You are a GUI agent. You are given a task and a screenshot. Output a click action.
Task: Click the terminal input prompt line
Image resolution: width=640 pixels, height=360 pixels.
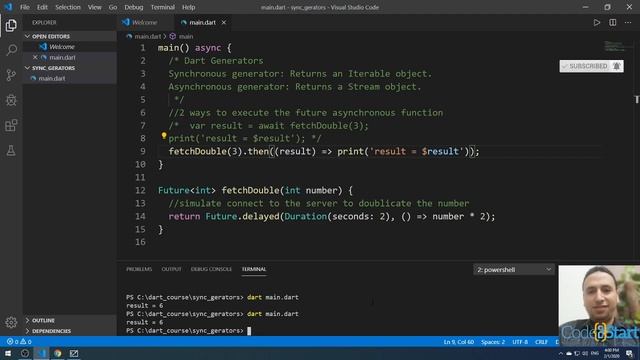coord(188,331)
